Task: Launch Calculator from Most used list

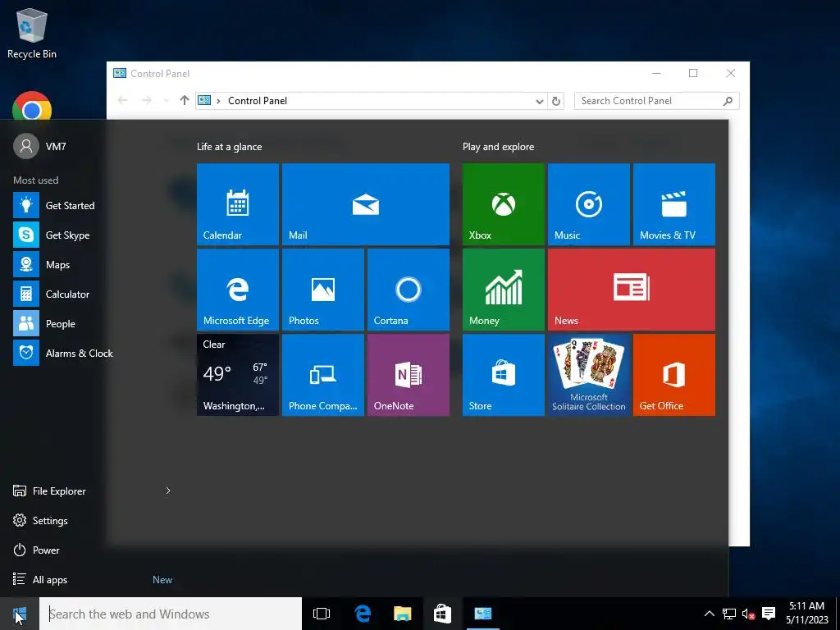Action: point(51,294)
